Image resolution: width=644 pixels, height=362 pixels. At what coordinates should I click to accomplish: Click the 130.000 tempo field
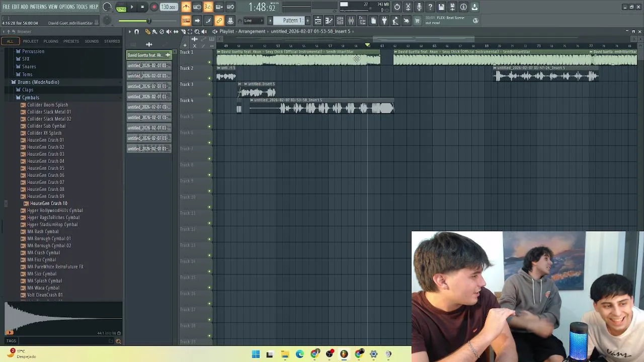click(169, 7)
